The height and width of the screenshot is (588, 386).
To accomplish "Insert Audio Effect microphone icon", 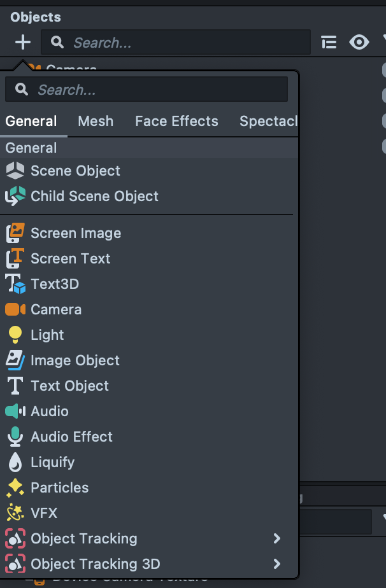I will pyautogui.click(x=15, y=437).
